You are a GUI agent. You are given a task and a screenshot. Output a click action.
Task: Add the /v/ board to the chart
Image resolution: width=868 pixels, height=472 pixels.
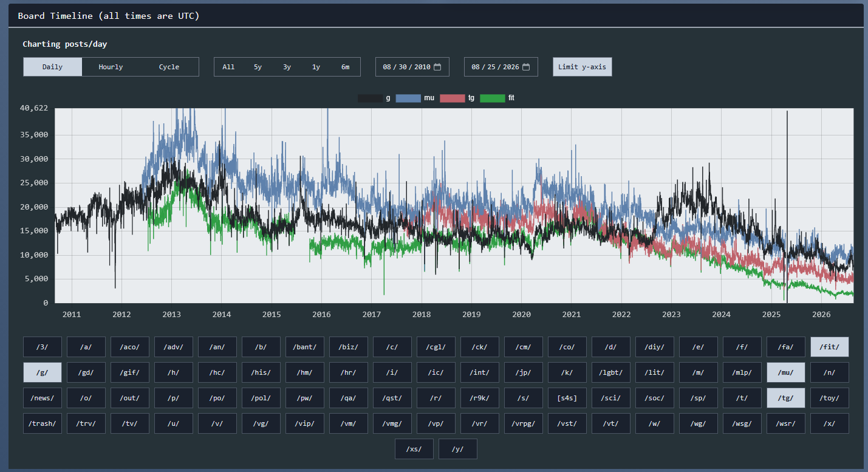[x=217, y=423]
